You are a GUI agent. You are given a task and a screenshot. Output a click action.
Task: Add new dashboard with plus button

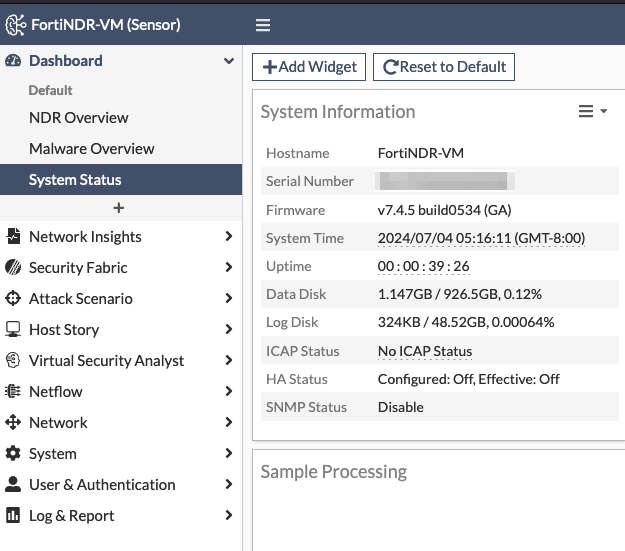pos(119,208)
